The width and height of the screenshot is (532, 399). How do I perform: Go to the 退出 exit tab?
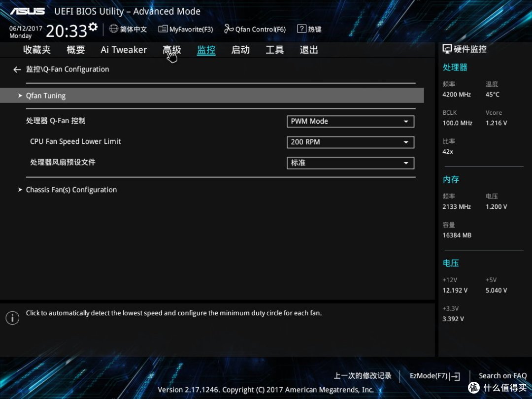tap(309, 50)
